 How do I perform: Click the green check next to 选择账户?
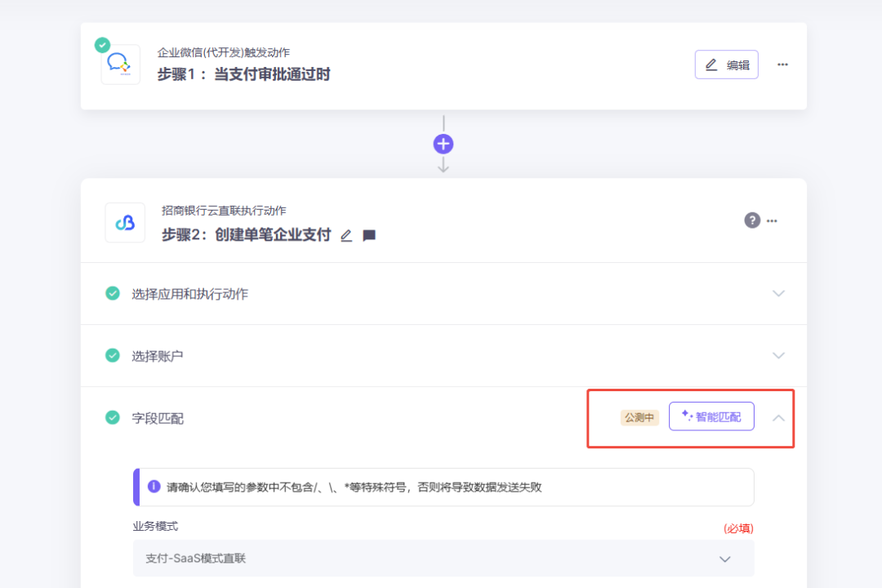pos(113,355)
